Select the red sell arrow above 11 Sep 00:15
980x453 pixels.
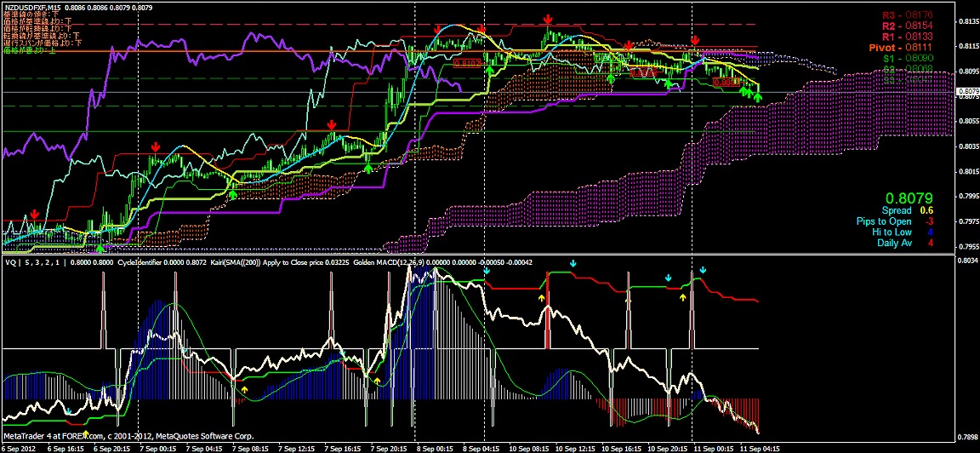pos(694,41)
